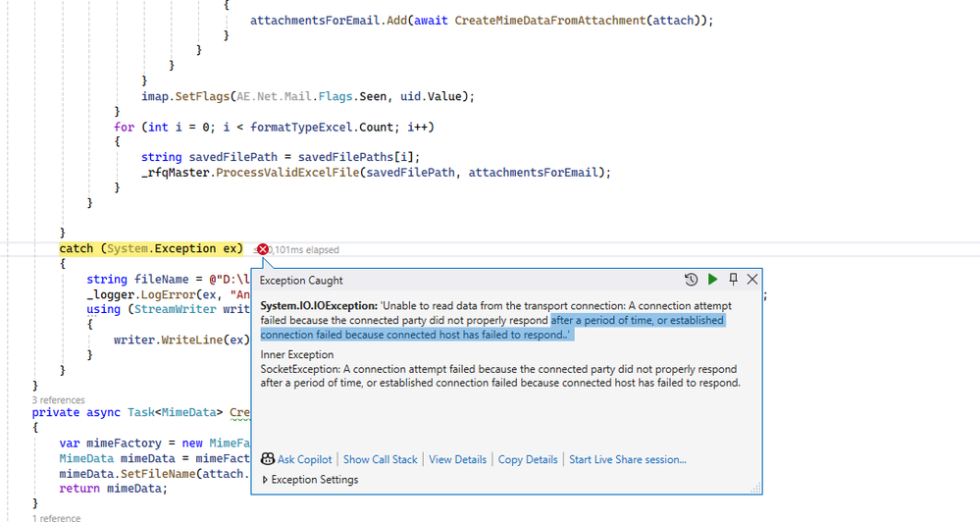980x522 pixels.
Task: Click the Copilot icon in exception popup
Action: [268, 459]
